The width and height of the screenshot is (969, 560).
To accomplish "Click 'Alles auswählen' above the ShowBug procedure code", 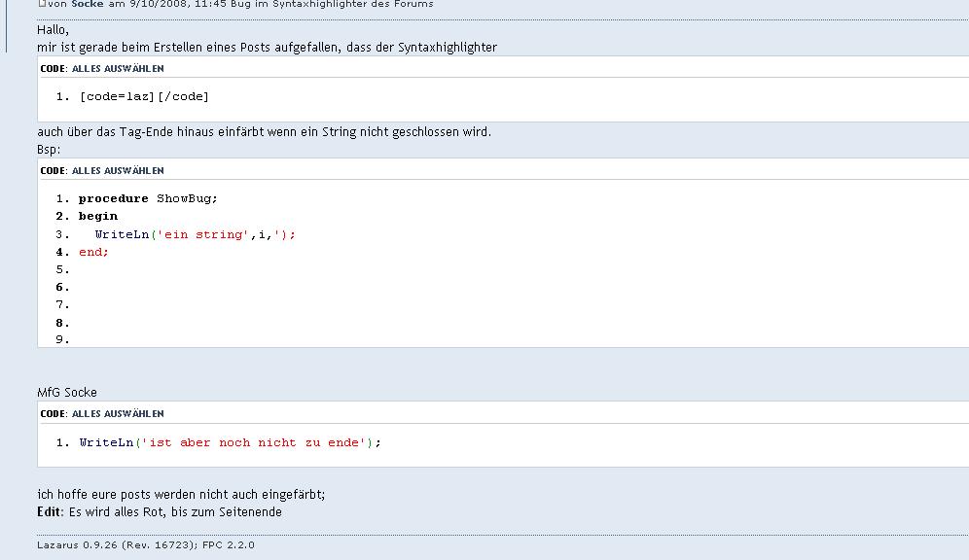I will 118,171.
